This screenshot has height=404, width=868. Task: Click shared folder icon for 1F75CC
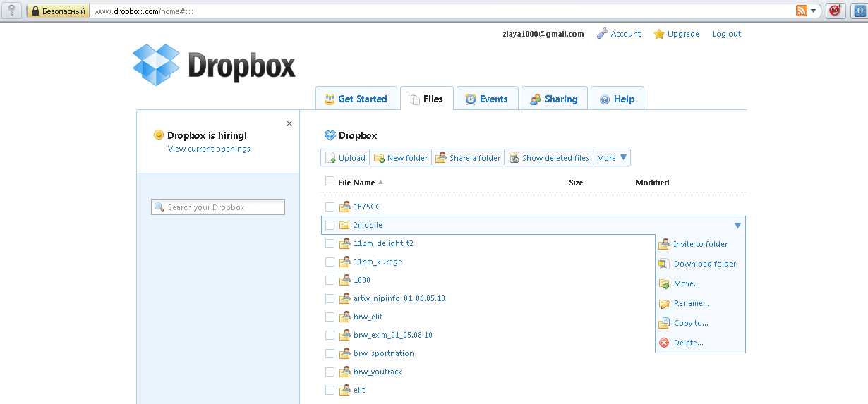coord(345,207)
